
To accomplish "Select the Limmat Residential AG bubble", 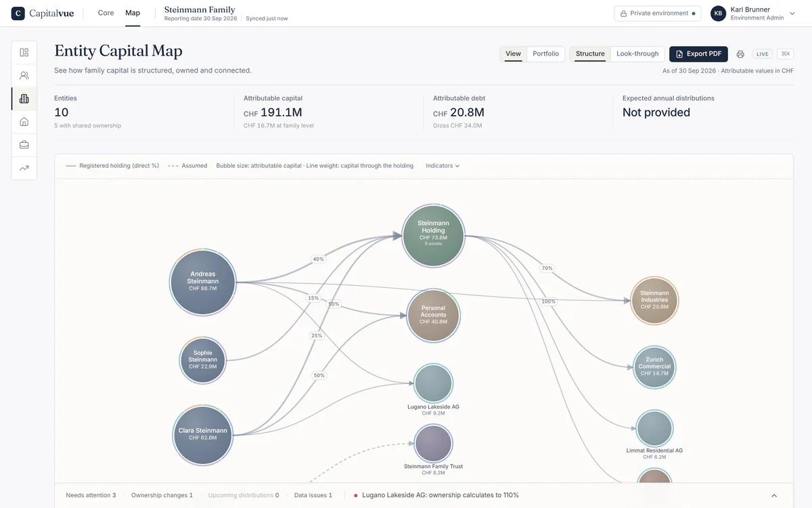I will tap(654, 428).
